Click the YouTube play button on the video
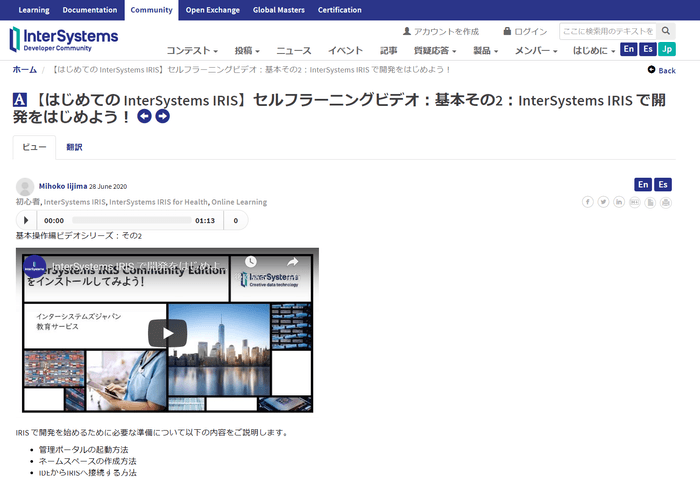 [167, 333]
